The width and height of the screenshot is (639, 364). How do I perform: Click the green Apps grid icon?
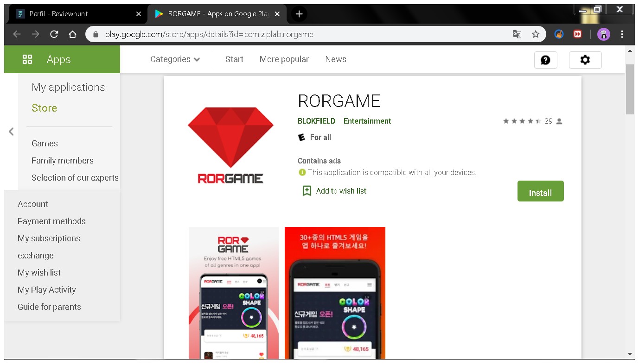pos(27,59)
